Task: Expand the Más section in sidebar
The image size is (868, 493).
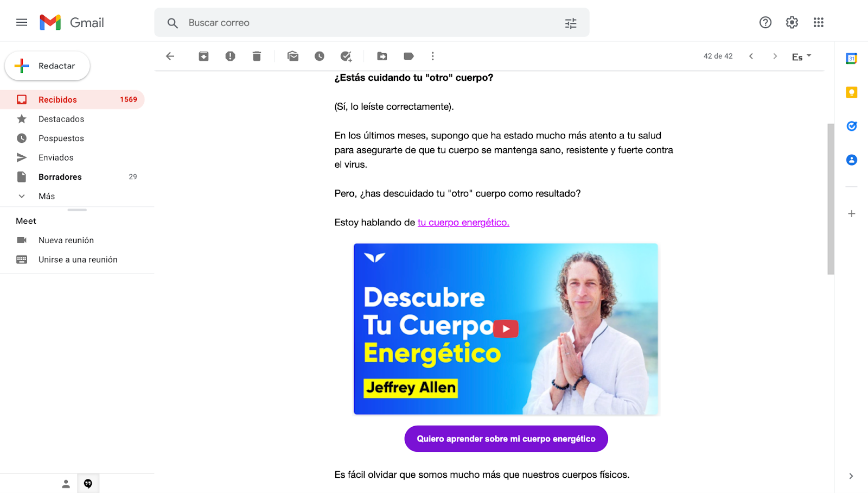Action: click(47, 196)
